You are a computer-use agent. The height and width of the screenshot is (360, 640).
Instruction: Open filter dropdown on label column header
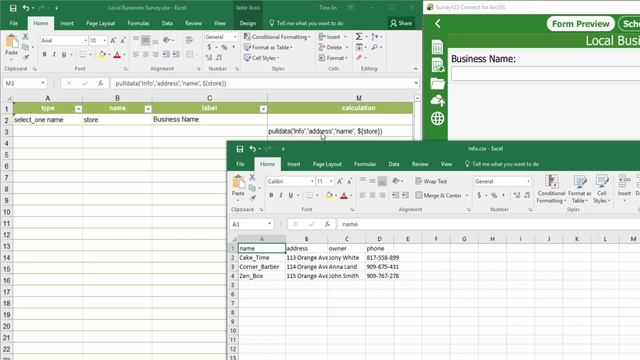(263, 109)
